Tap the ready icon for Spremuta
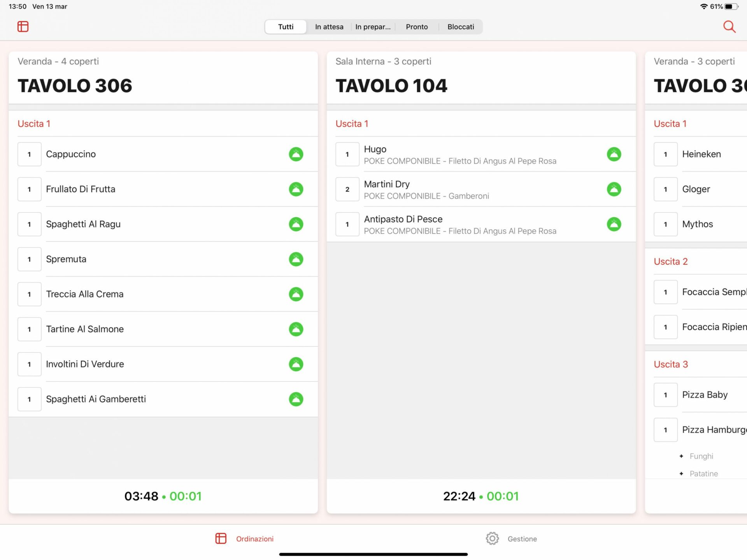 pos(296,259)
